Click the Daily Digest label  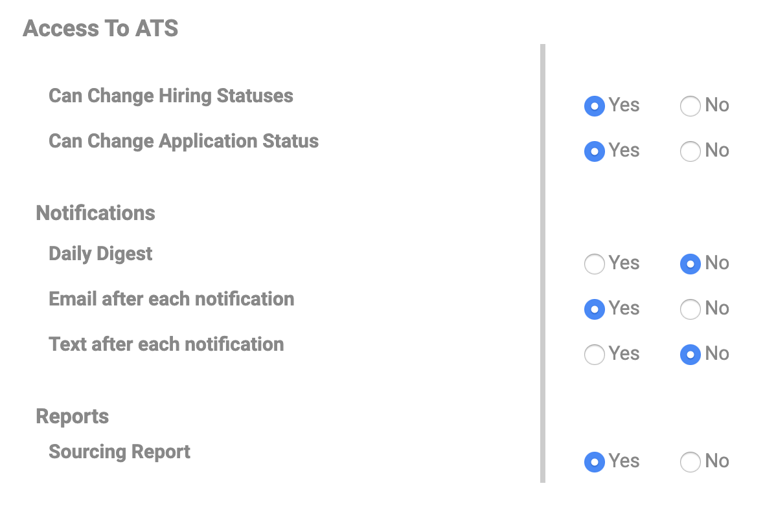(100, 254)
